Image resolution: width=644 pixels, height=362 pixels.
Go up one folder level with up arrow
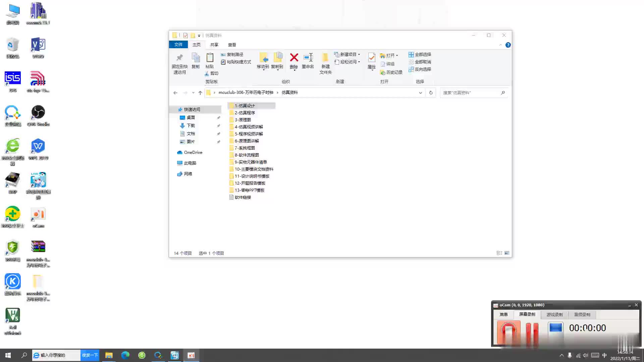tap(200, 93)
